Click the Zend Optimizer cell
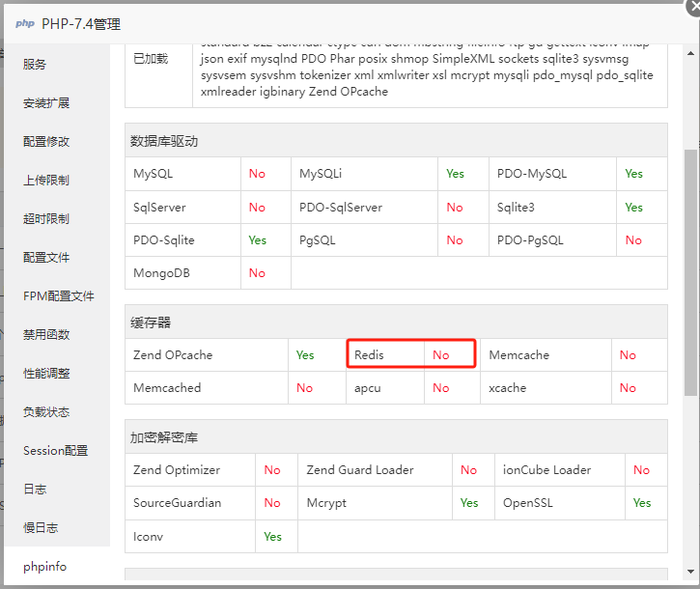 pos(190,470)
